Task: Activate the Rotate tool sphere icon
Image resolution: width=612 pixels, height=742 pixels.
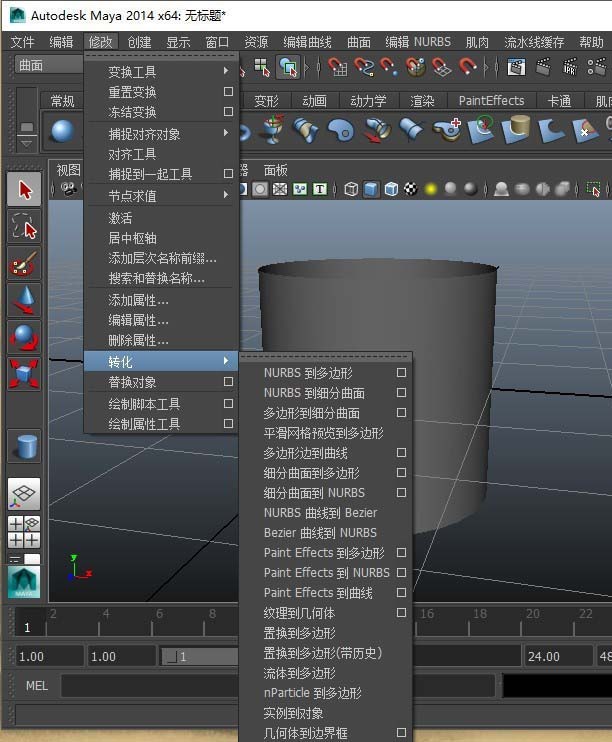Action: tap(24, 337)
